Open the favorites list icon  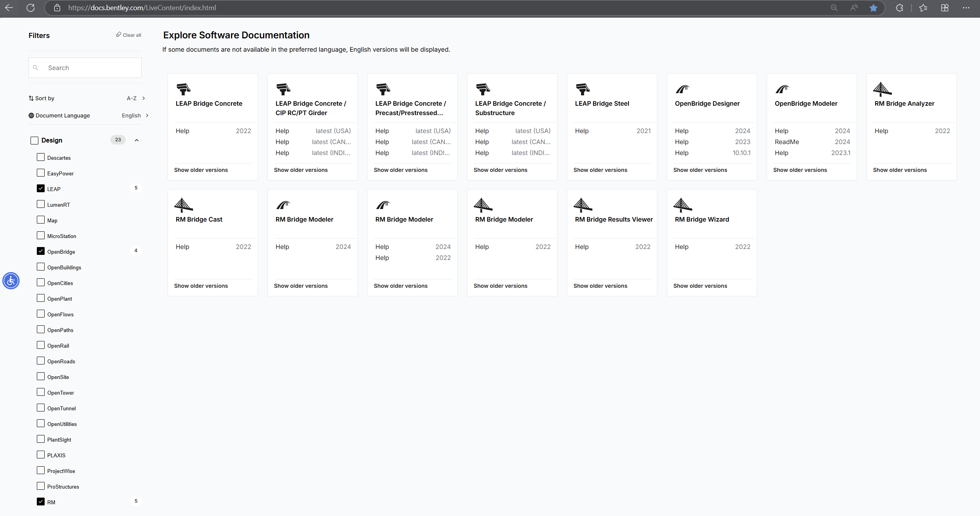(923, 8)
